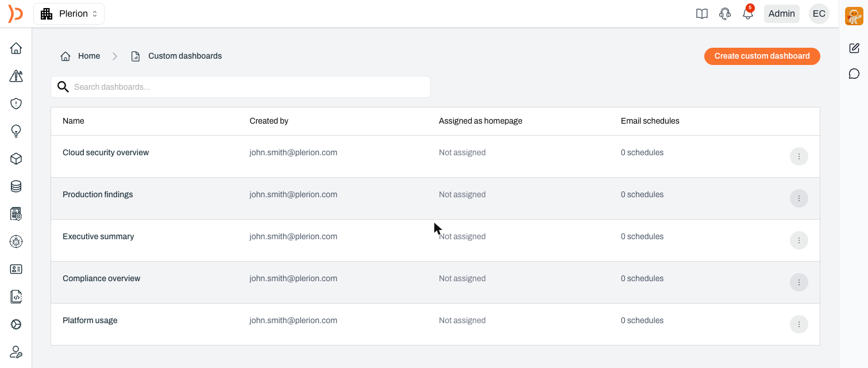Open the code file sidebar icon
The image size is (868, 368).
pos(16,297)
